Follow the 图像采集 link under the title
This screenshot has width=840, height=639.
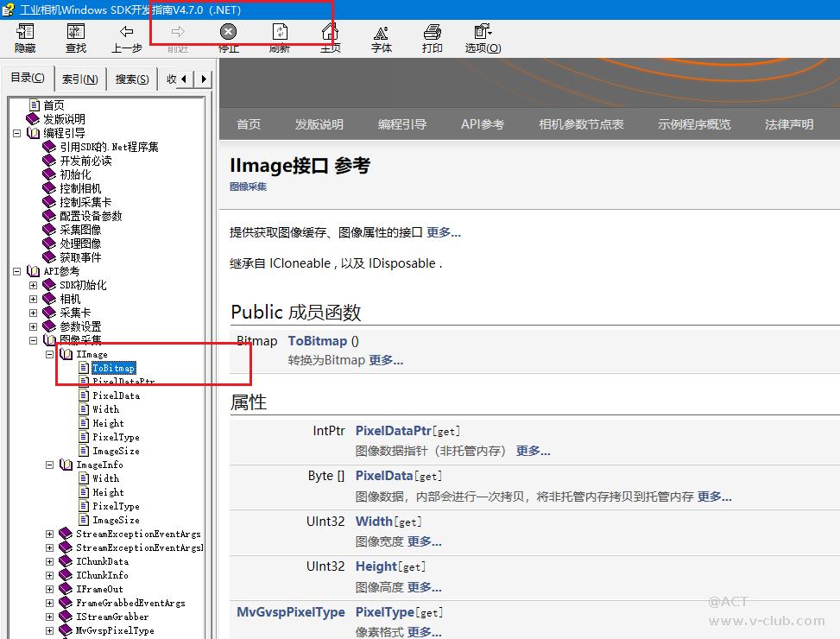click(x=248, y=187)
